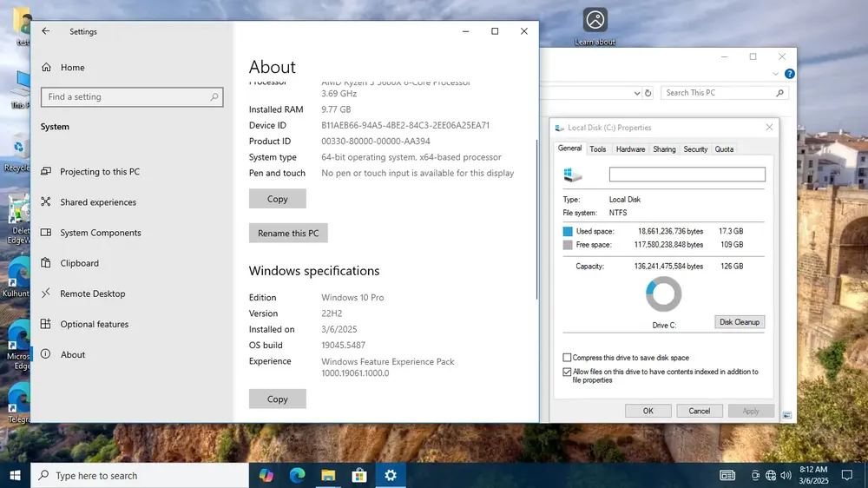Switch to the Security tab
This screenshot has height=488, width=868.
[695, 149]
